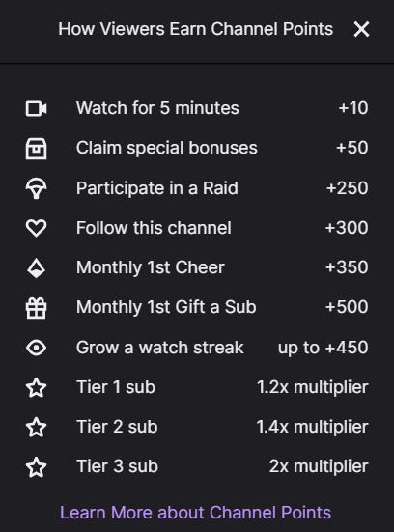The height and width of the screenshot is (532, 394).
Task: Click the gift box icon for Gift a Sub
Action: 36,308
